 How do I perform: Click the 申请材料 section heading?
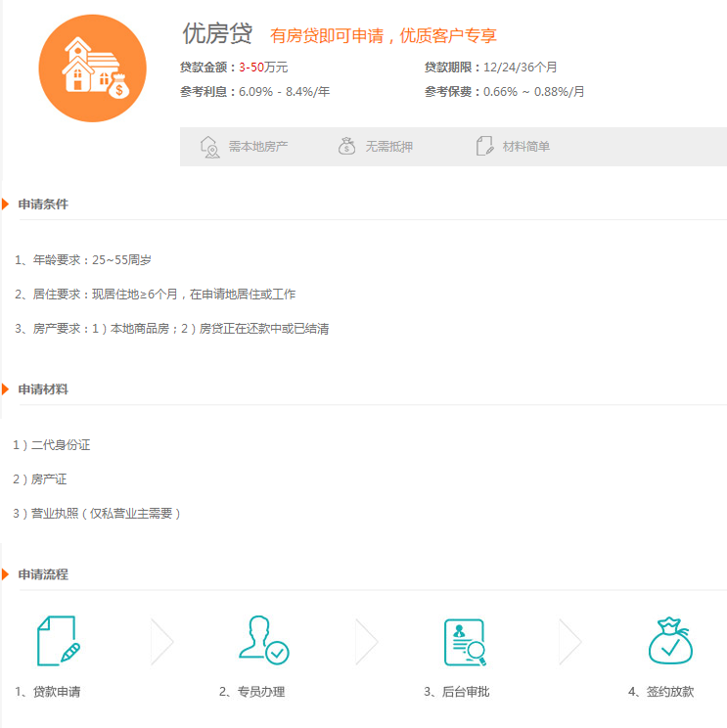click(43, 389)
